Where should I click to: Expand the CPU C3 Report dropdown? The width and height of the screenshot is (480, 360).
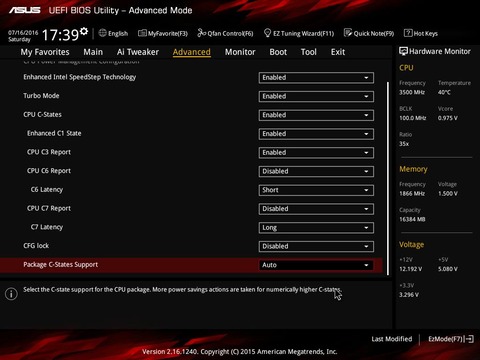316,153
